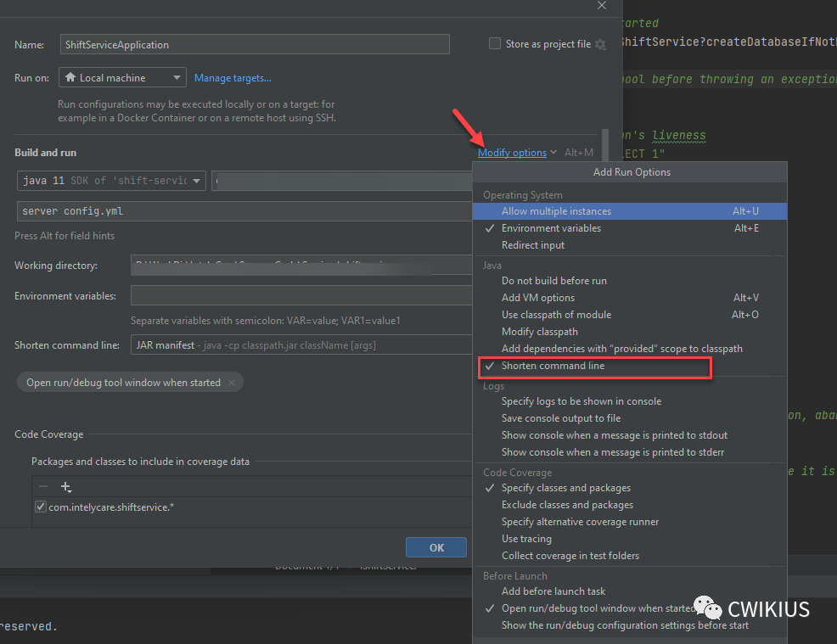837x644 pixels.
Task: Click the Local machine monitor icon
Action: coord(70,76)
